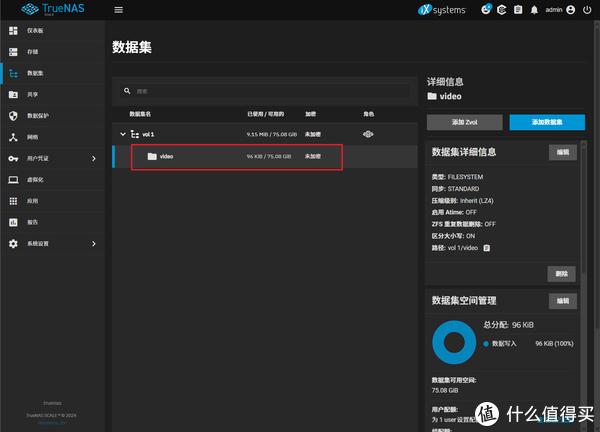Image resolution: width=600 pixels, height=432 pixels.
Task: Toggle the hamburger menu in top bar
Action: click(x=119, y=10)
